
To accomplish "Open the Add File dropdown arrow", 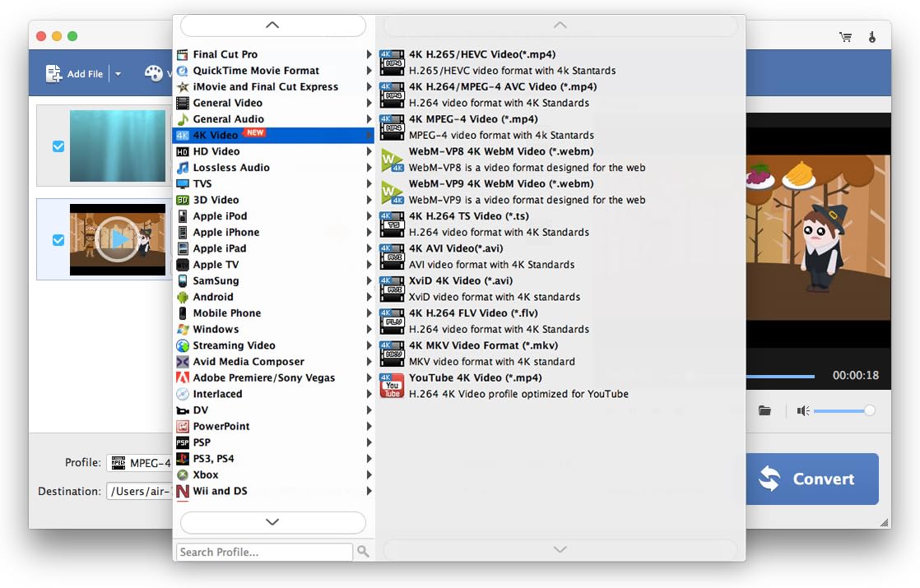I will coord(118,74).
